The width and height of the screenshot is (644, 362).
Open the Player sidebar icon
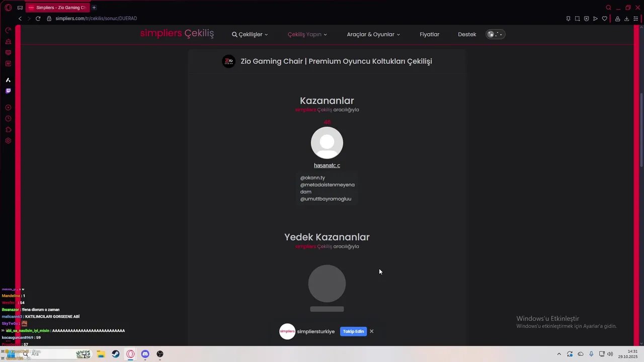click(8, 108)
